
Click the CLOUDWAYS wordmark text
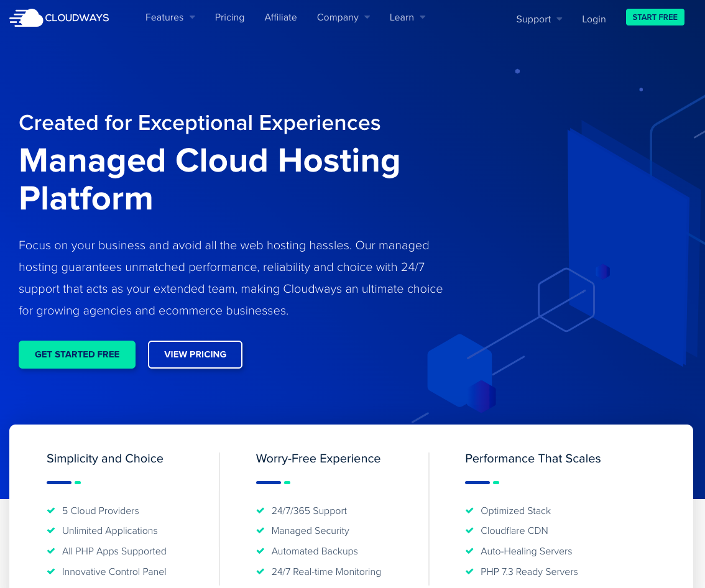(77, 18)
